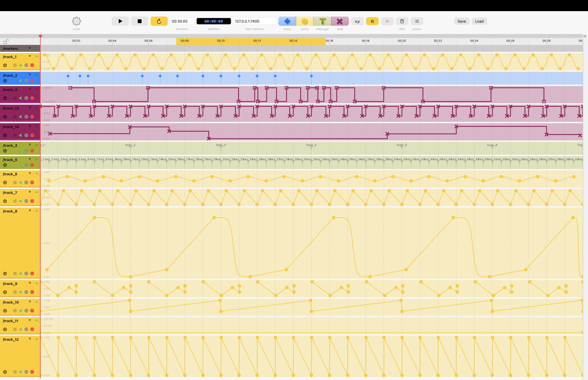Open /track_1 settings sliders icon
Image resolution: width=588 pixels, height=380 pixels.
click(x=15, y=65)
